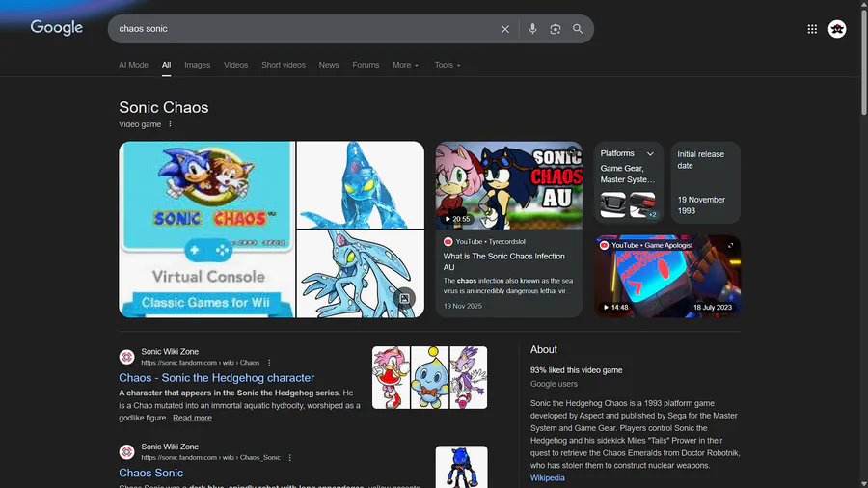
Task: Click the 93% liked this video game text
Action: (577, 370)
